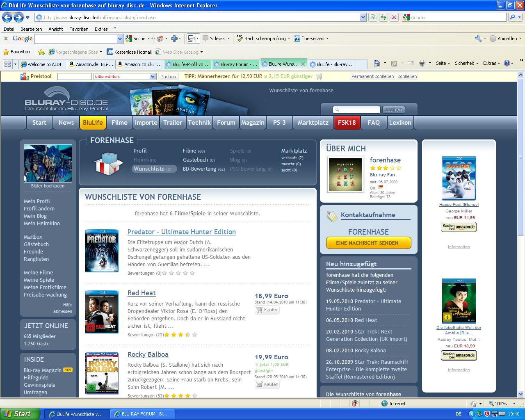
Task: Open the Datei menu
Action: [9, 29]
